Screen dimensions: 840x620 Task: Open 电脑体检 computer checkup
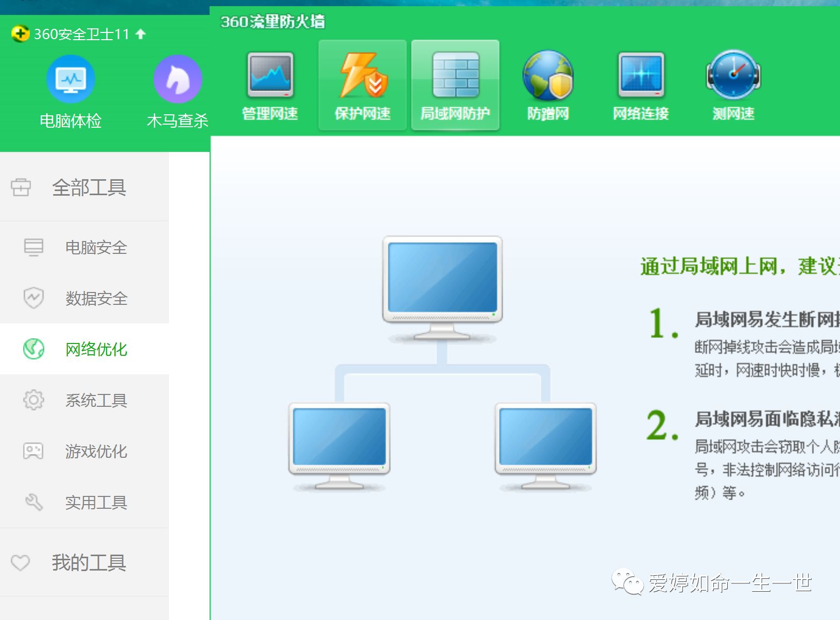71,93
